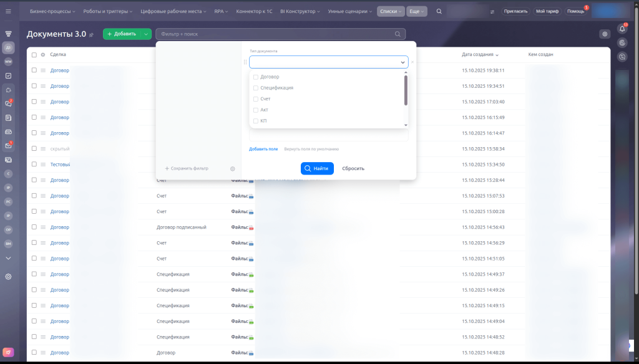
Task: Click the magnifier icon in top navigation
Action: pyautogui.click(x=439, y=11)
